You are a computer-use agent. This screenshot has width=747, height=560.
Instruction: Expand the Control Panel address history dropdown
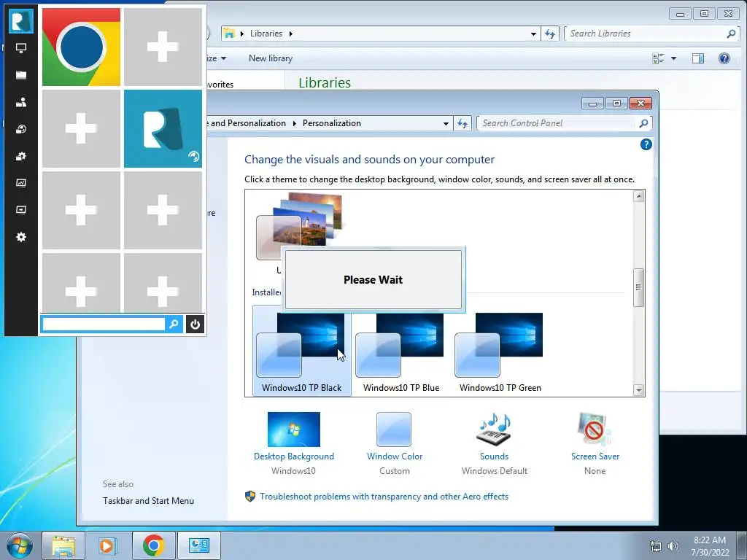[446, 123]
